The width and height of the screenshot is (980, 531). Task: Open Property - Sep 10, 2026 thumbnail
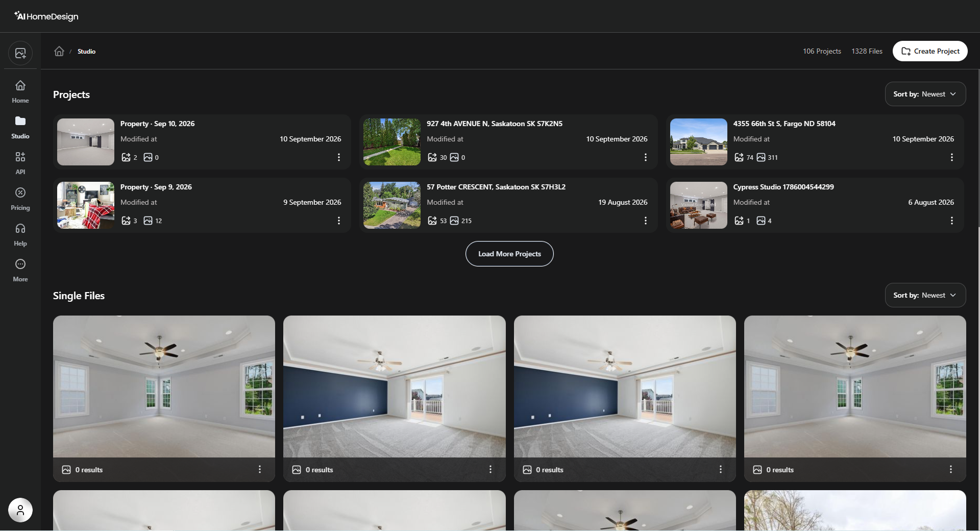click(86, 142)
